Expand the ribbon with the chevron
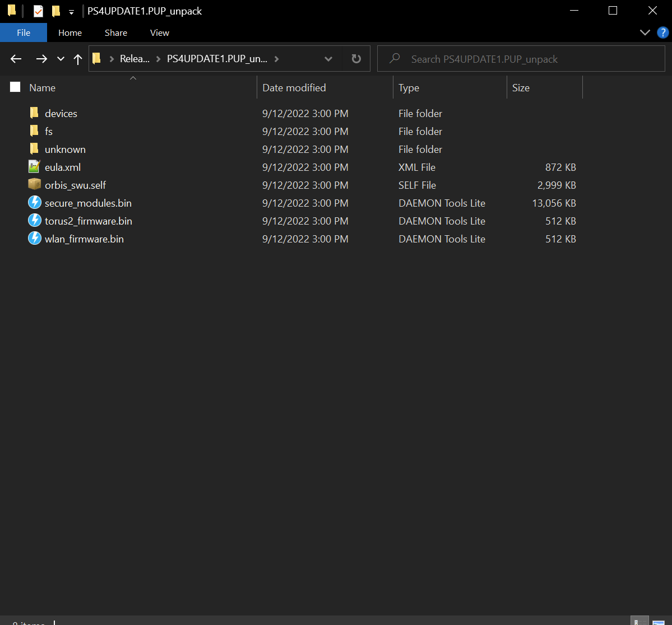 tap(645, 32)
